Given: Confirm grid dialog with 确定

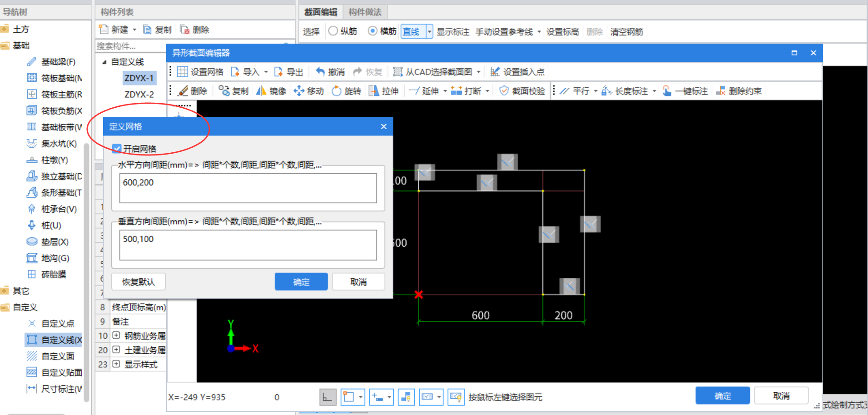Looking at the screenshot, I should [301, 282].
